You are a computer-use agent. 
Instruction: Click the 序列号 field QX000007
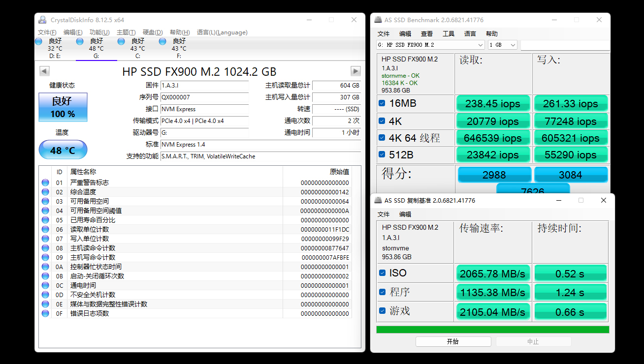tap(205, 97)
